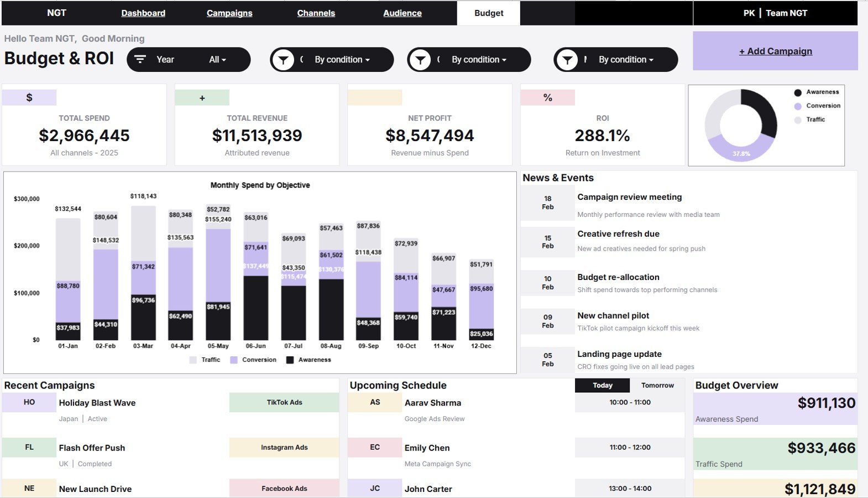
Task: Select the Budget tab
Action: pyautogui.click(x=489, y=13)
